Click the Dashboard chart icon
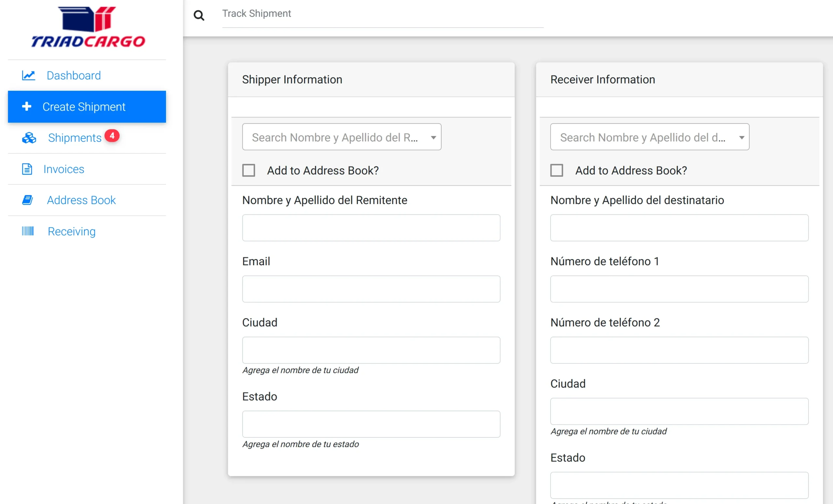 click(28, 75)
